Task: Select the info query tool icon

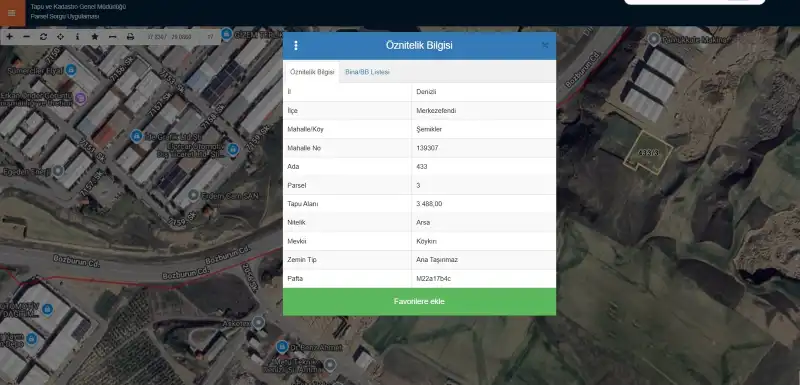Action: 78,37
